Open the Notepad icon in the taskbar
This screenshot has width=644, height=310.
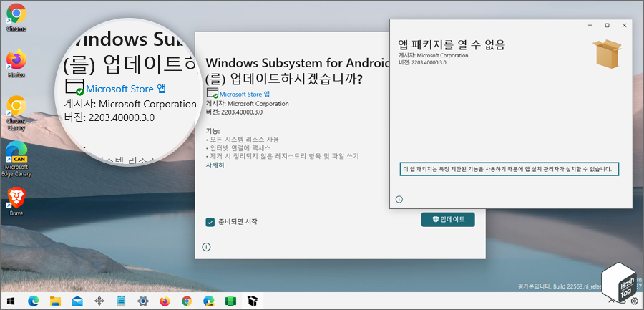point(121,301)
